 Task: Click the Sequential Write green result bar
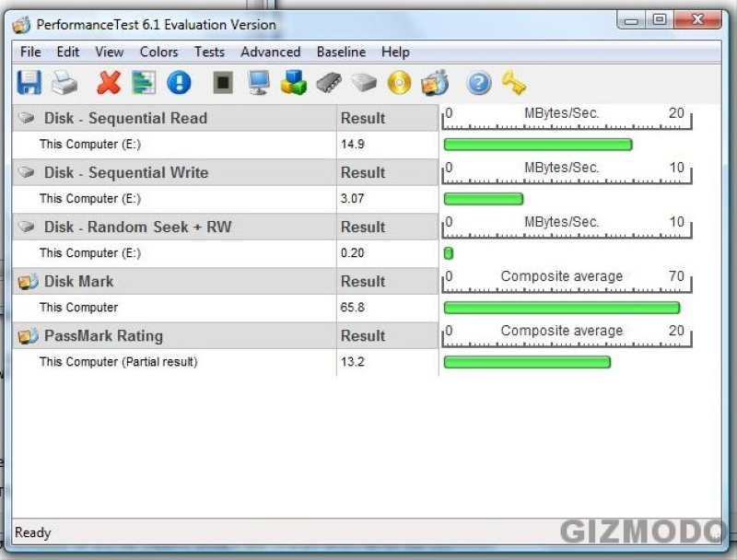point(483,199)
